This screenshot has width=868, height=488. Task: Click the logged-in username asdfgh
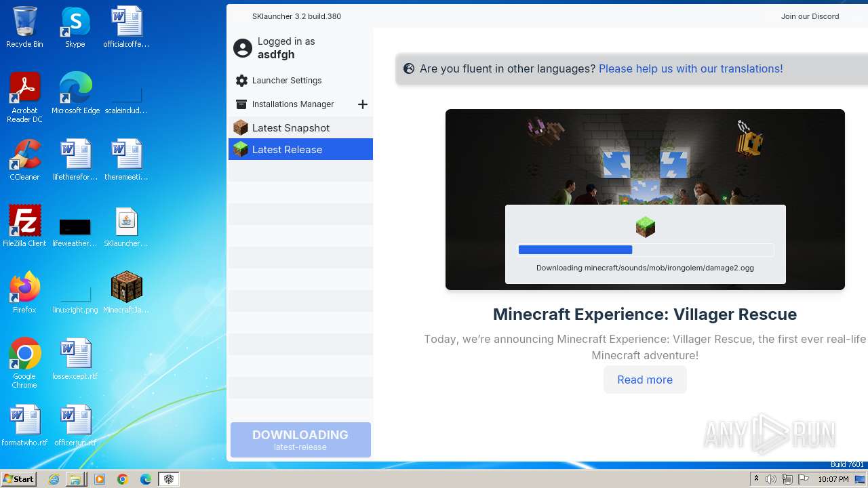tap(276, 55)
